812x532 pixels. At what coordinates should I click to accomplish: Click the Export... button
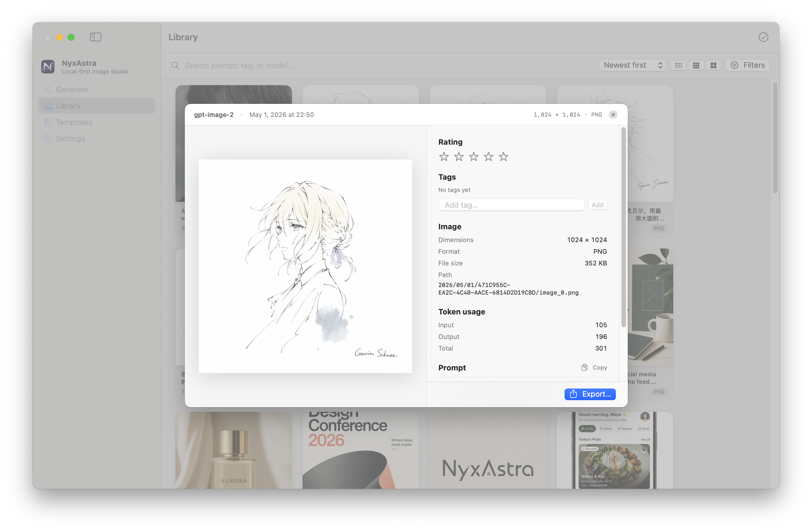pos(590,394)
